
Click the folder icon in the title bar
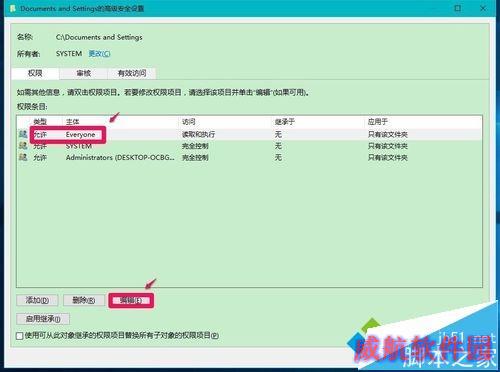tap(12, 8)
